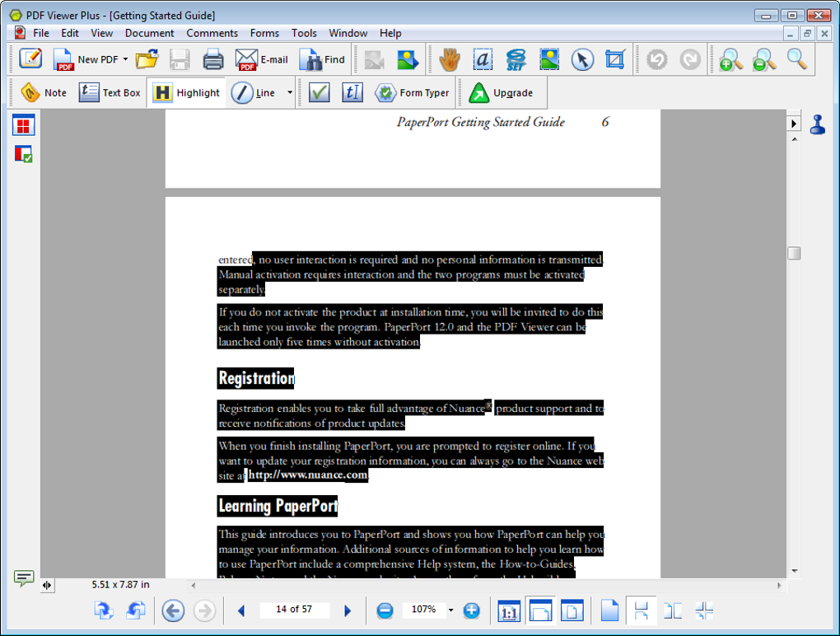840x636 pixels.
Task: Toggle the Highlight tool
Action: point(186,93)
